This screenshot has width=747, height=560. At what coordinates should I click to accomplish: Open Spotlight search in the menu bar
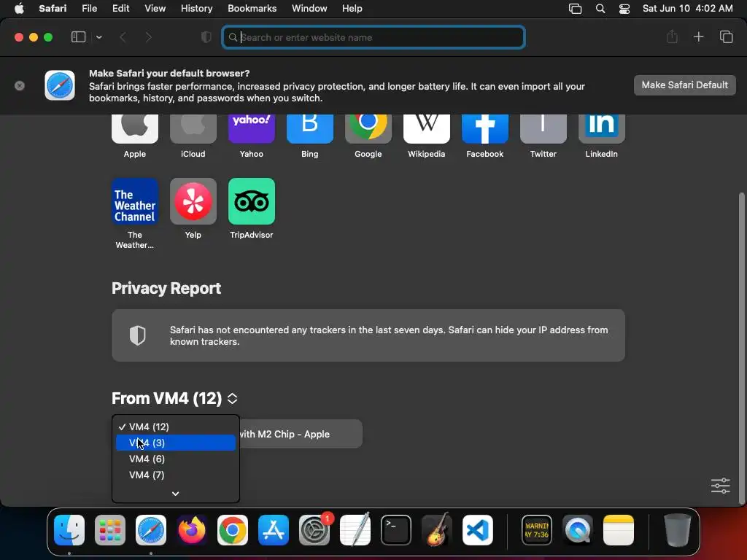click(x=600, y=9)
